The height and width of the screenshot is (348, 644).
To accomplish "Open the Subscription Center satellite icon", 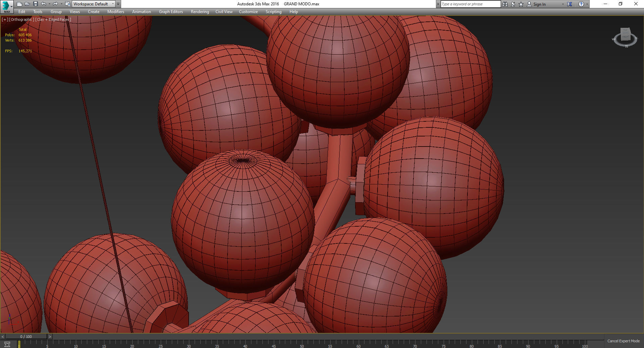I will click(x=513, y=4).
